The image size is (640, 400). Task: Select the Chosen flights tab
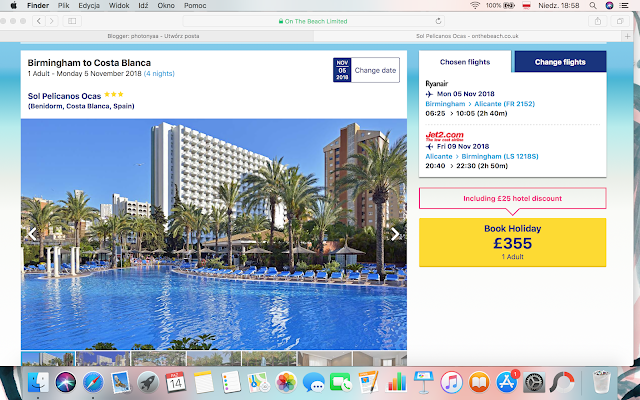465,62
